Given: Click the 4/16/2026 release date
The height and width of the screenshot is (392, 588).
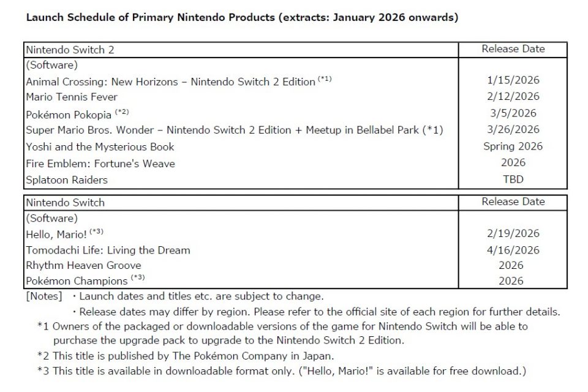Looking at the screenshot, I should coord(513,250).
